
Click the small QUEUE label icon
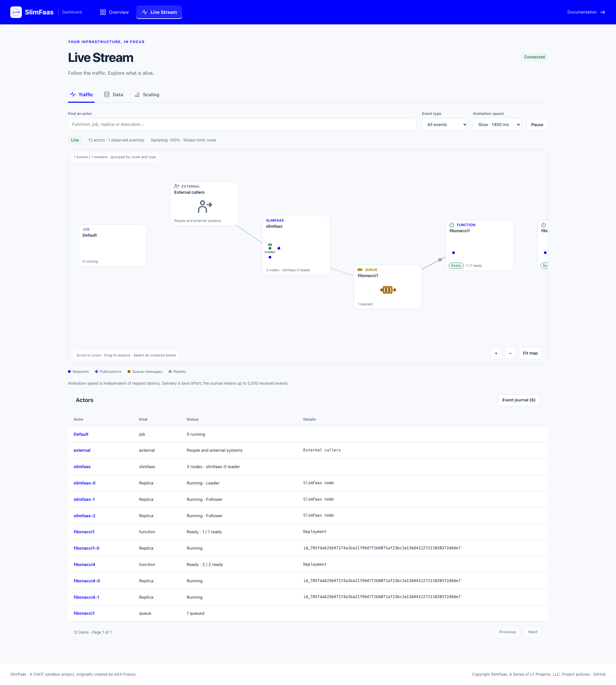pos(360,270)
